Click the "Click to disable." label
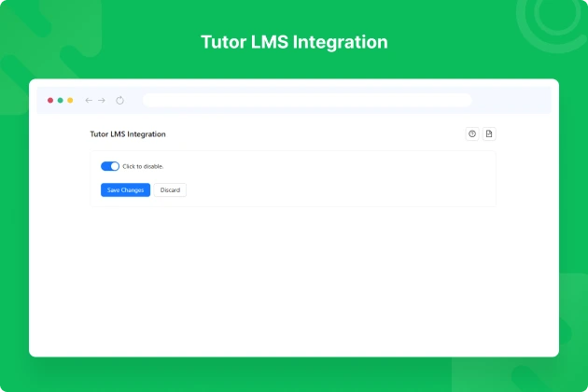588x392 pixels. [x=143, y=166]
